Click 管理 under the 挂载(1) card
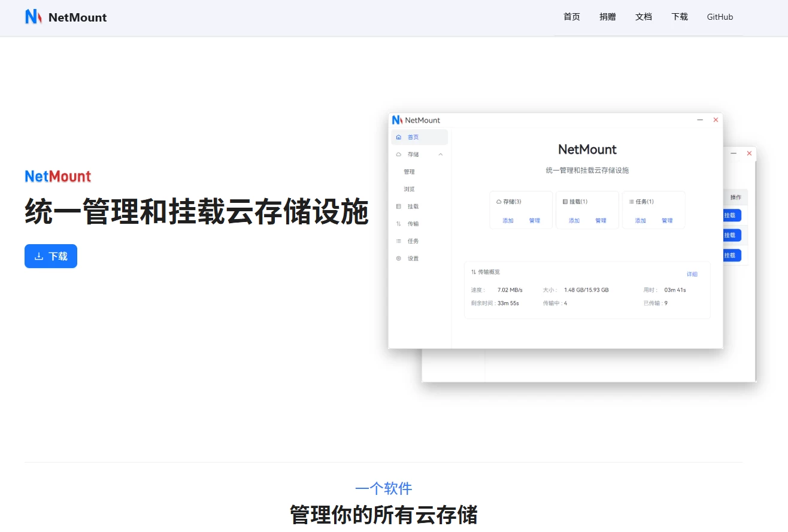Screen dimensions: 788x532 pyautogui.click(x=601, y=220)
